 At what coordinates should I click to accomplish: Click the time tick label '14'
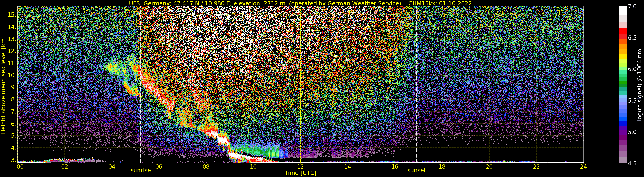pyautogui.click(x=347, y=166)
